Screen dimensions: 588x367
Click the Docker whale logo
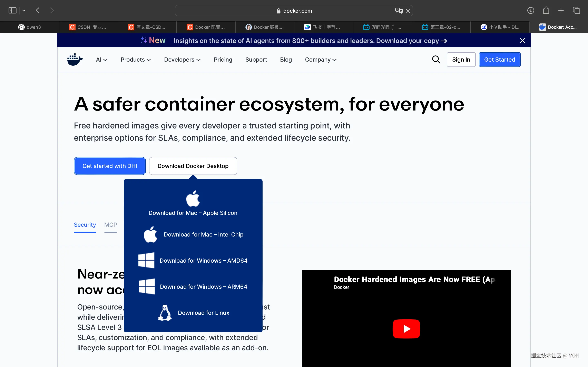click(75, 59)
